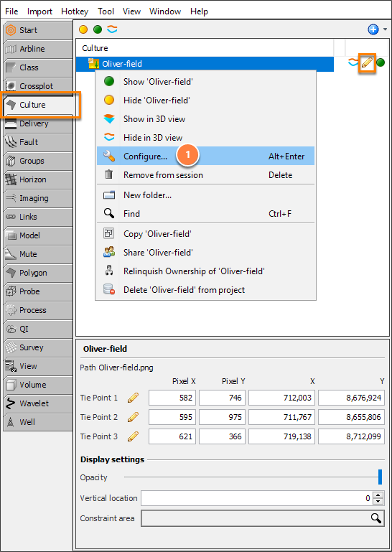Toggle green visibility circle on Oliver-field row

pos(381,63)
